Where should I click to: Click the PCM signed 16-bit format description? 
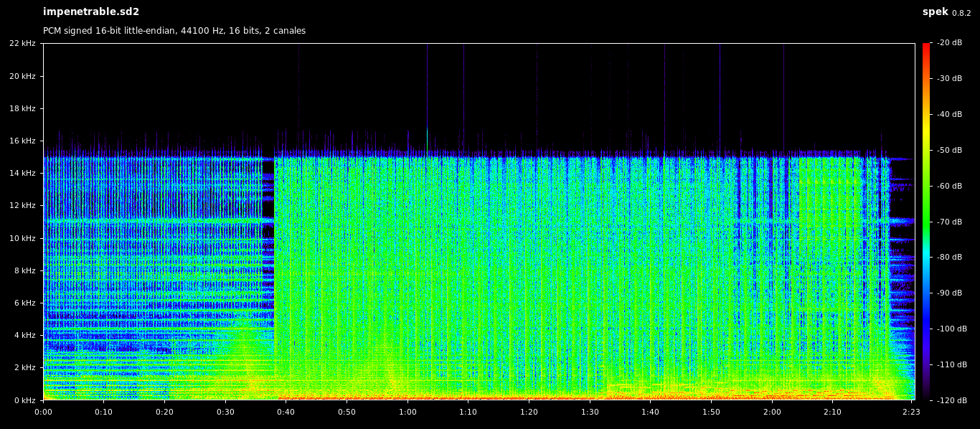174,31
